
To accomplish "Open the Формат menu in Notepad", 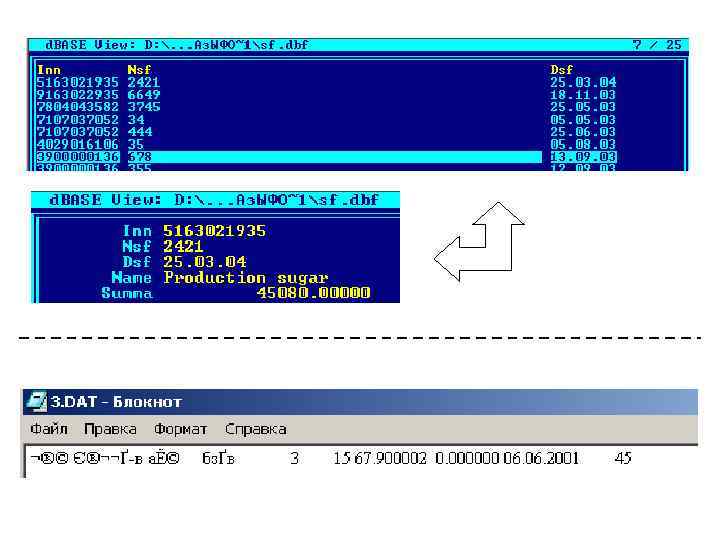I will pos(180,429).
